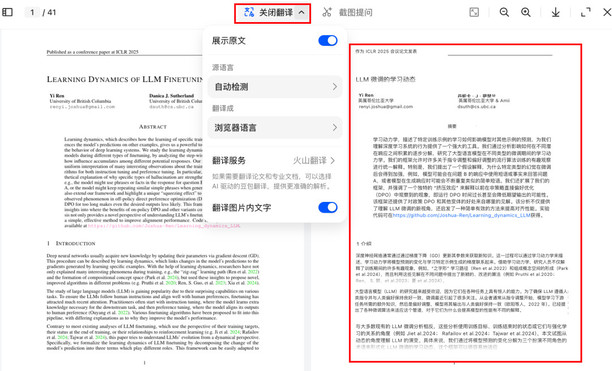Open the 浏览器语言 target language selector
This screenshot has height=371, width=612.
coord(275,128)
